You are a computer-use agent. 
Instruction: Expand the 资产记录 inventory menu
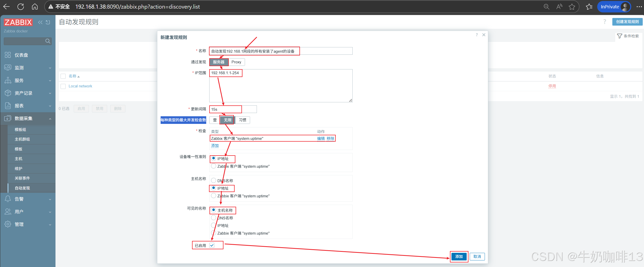pos(28,93)
